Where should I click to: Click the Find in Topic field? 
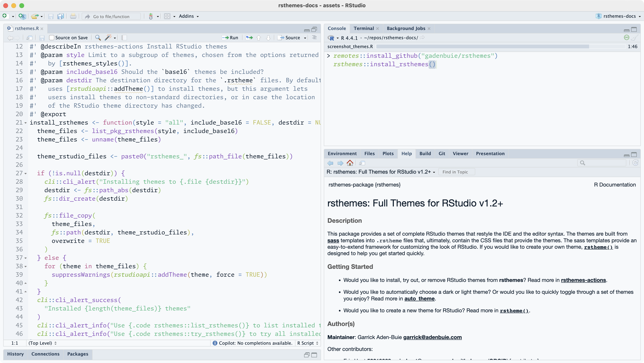click(457, 172)
